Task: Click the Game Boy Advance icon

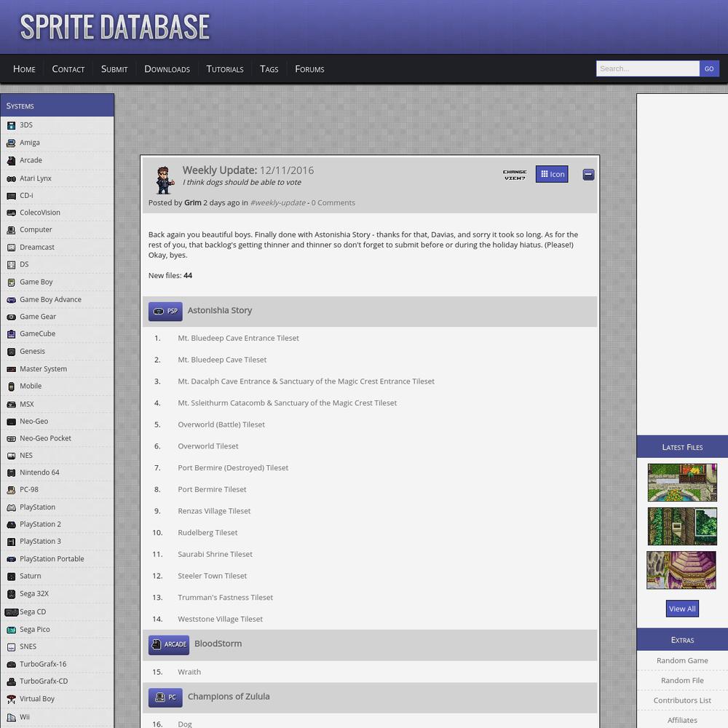Action: (x=11, y=300)
